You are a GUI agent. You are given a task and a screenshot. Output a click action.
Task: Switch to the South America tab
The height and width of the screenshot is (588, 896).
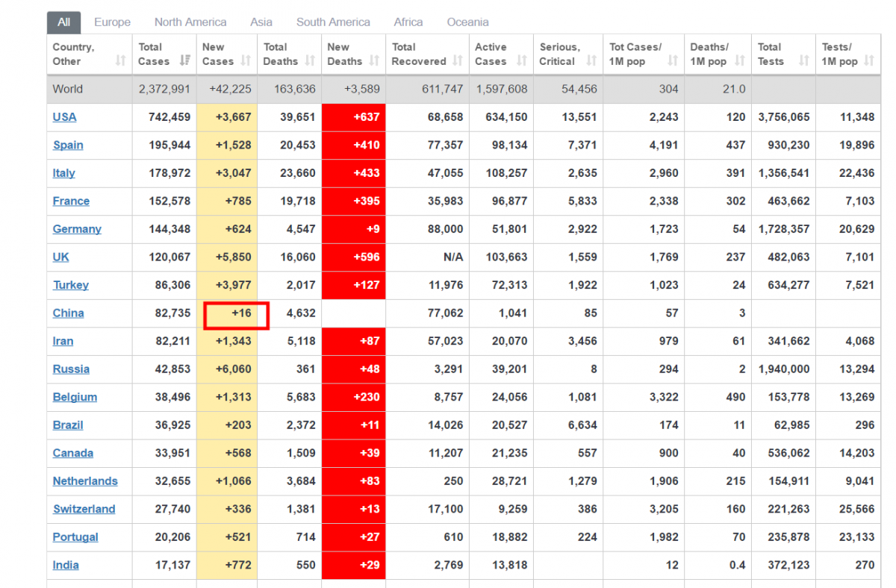pyautogui.click(x=333, y=22)
